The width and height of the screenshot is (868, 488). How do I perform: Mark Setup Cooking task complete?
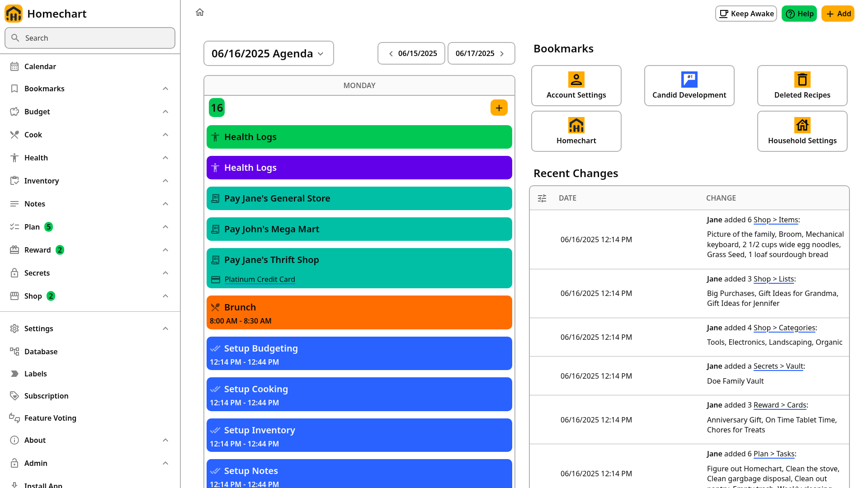pyautogui.click(x=216, y=389)
